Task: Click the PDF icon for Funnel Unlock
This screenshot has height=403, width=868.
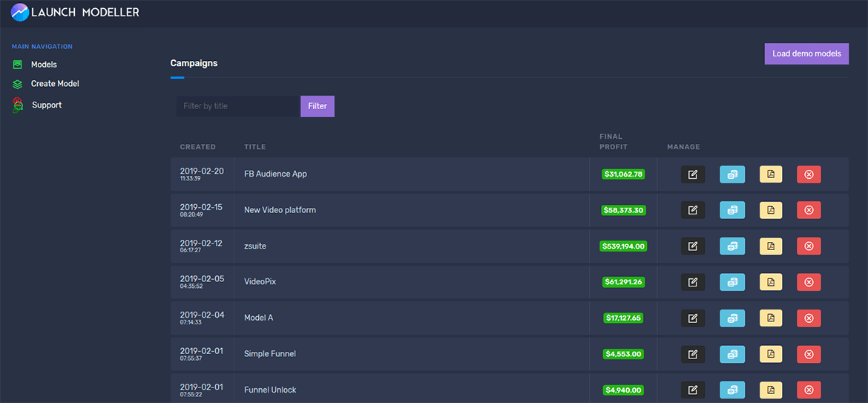Action: point(771,390)
